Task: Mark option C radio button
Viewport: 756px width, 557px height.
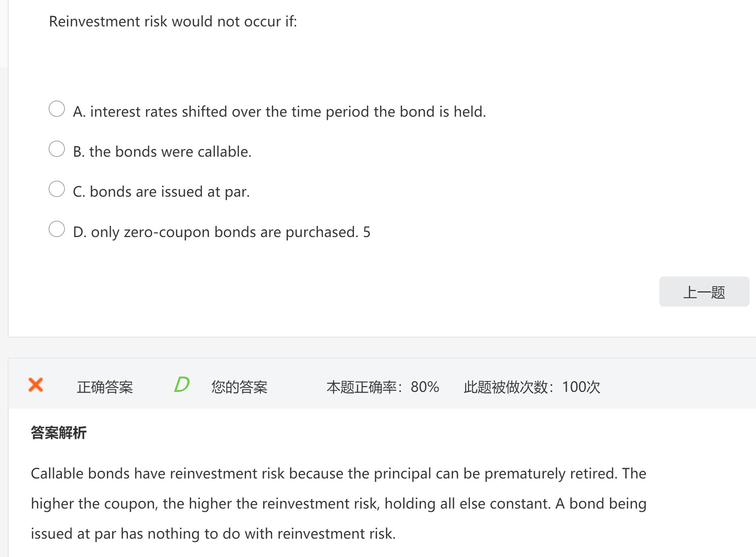Action: (57, 189)
